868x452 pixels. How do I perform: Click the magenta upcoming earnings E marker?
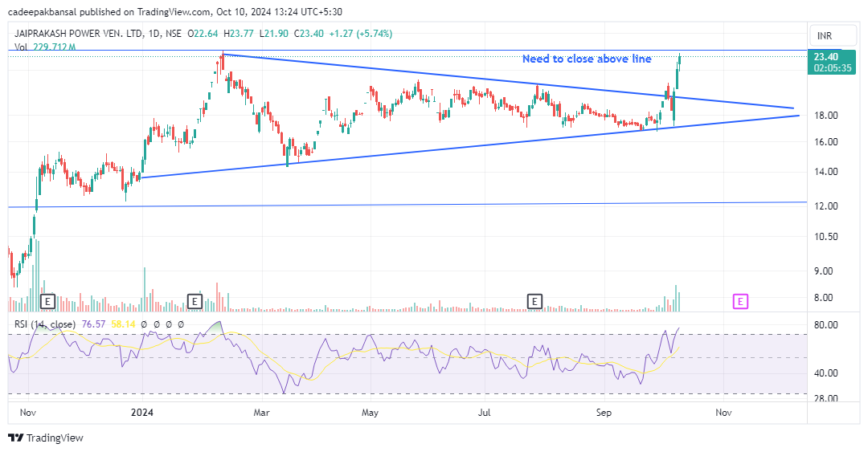740,302
